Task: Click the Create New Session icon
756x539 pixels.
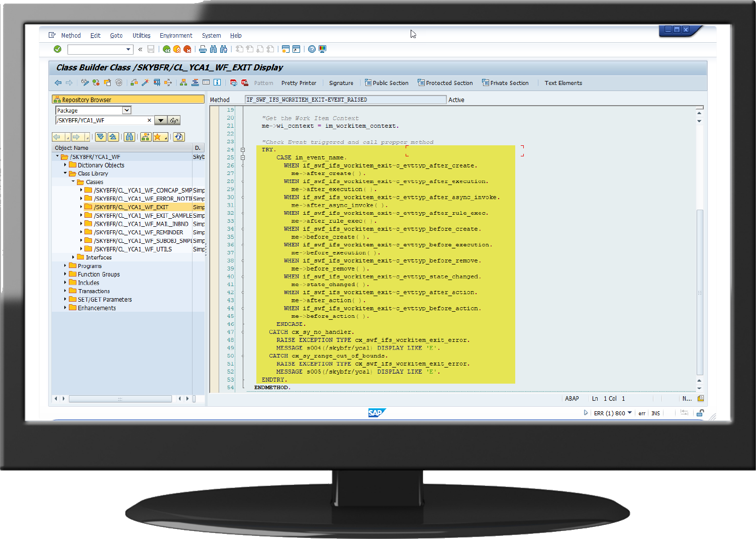Action: pos(286,49)
